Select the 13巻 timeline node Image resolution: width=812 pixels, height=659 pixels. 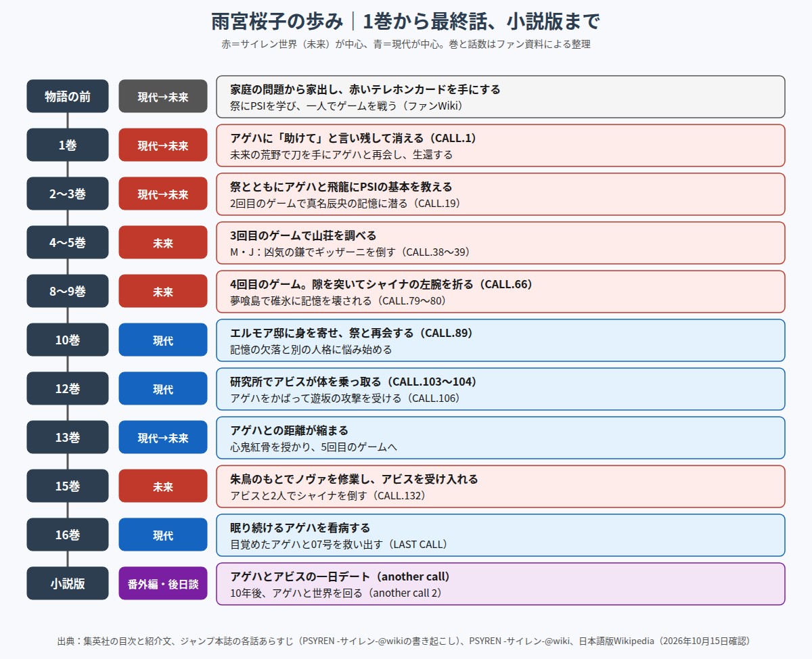[68, 437]
